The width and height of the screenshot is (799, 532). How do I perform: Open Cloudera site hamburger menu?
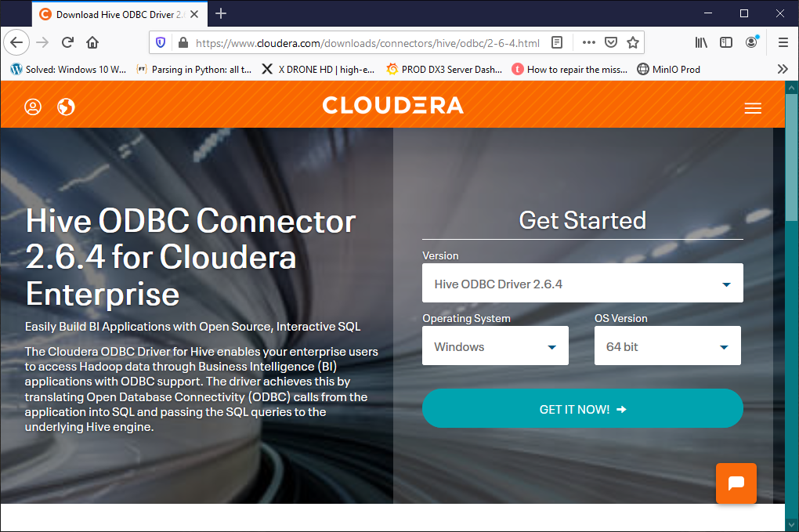click(x=753, y=108)
